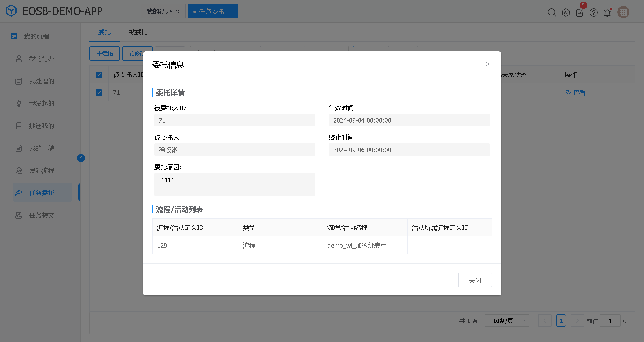Image resolution: width=644 pixels, height=342 pixels.
Task: Close the 我的待办 tab with its x
Action: 178,11
